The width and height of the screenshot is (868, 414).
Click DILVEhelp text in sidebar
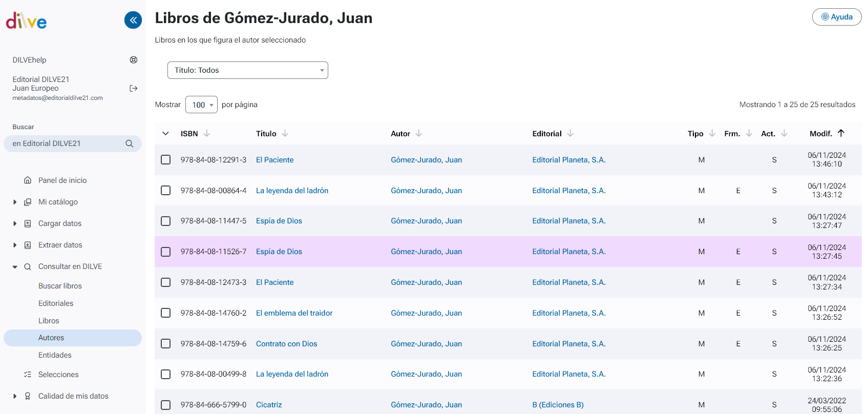click(x=30, y=60)
